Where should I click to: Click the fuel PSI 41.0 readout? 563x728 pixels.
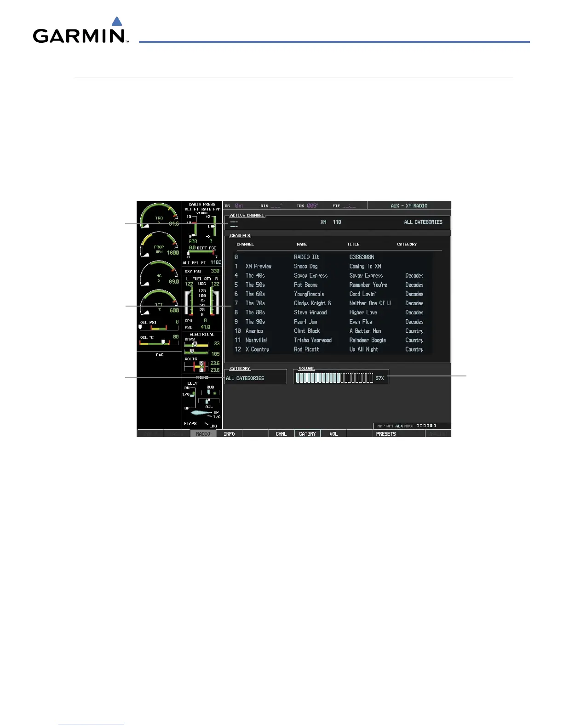(198, 327)
